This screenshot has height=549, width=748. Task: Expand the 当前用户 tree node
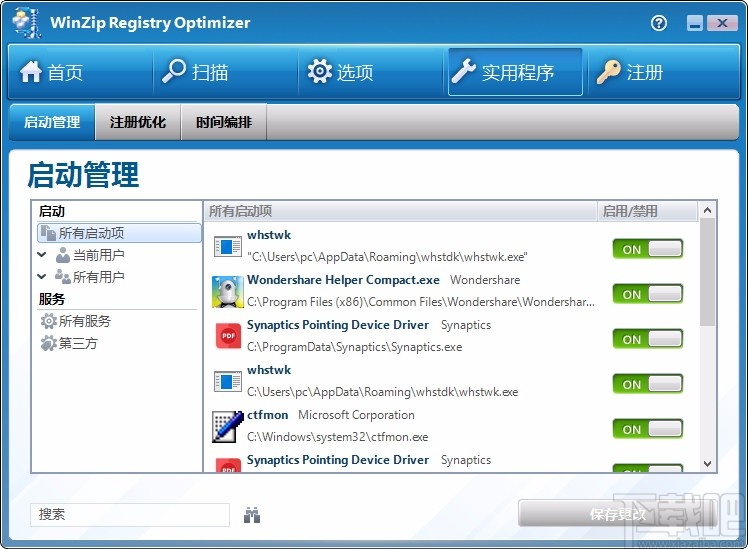(x=42, y=255)
